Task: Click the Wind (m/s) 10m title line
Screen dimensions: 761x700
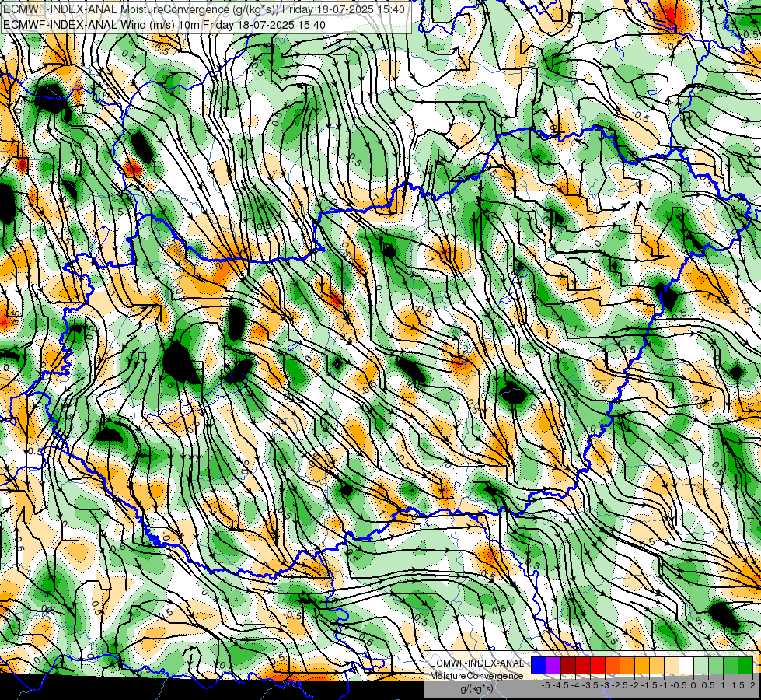Action: tap(164, 25)
